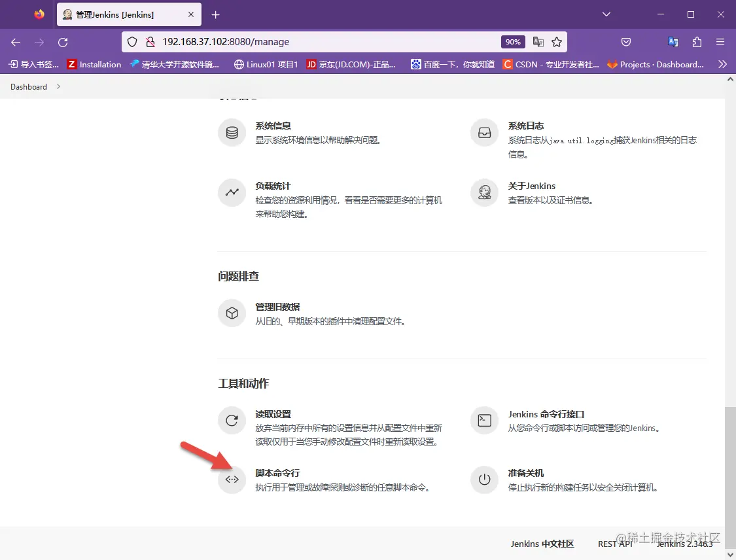Open the 系统日志 link
This screenshot has width=736, height=560.
click(x=526, y=126)
